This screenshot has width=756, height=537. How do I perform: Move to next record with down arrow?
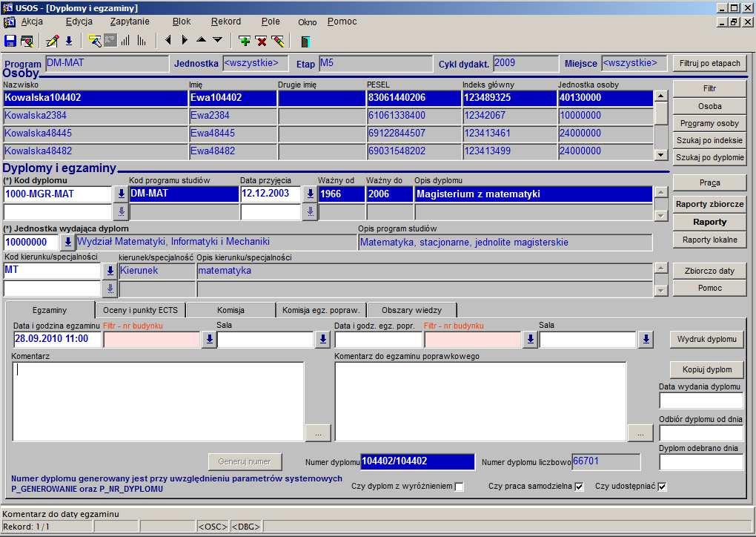217,40
